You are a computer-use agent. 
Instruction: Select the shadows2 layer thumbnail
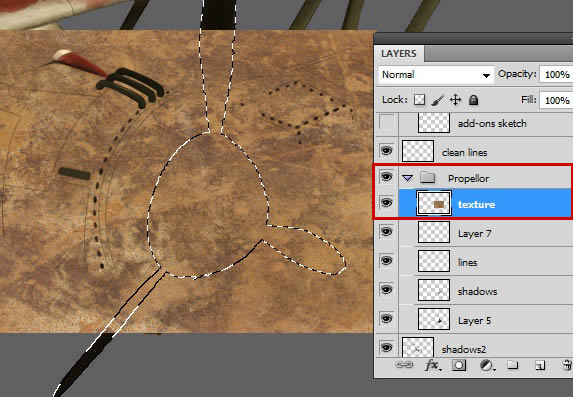(x=418, y=347)
